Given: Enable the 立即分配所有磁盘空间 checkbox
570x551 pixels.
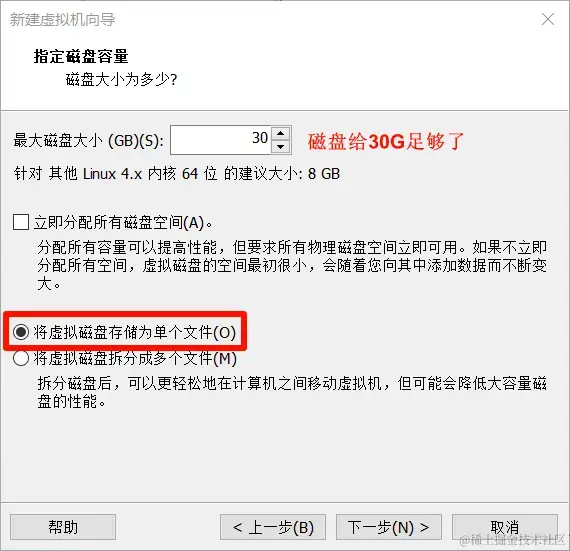Looking at the screenshot, I should tap(21, 222).
